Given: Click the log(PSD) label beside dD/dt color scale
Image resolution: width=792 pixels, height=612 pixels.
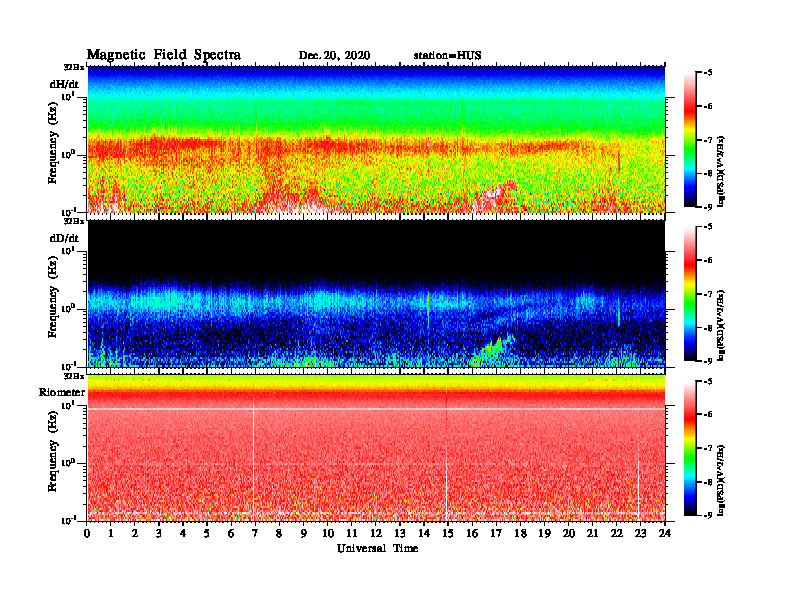Looking at the screenshot, I should click(721, 326).
